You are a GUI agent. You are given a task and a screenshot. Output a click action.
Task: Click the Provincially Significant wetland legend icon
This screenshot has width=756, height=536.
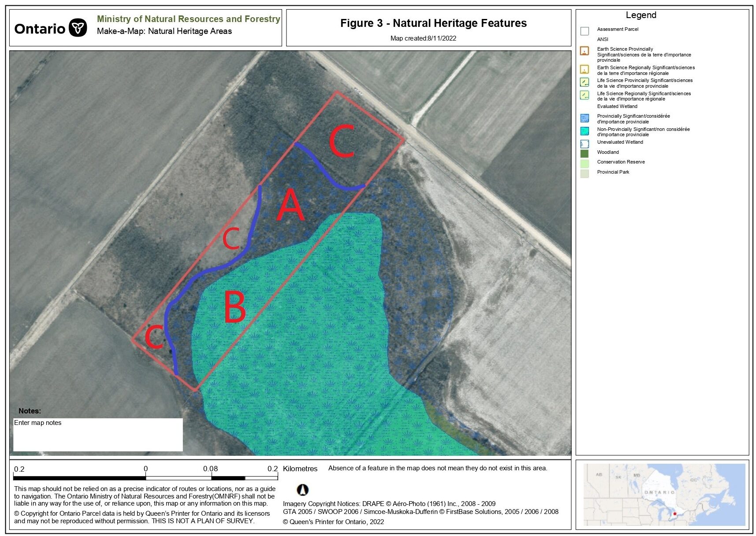pos(585,118)
